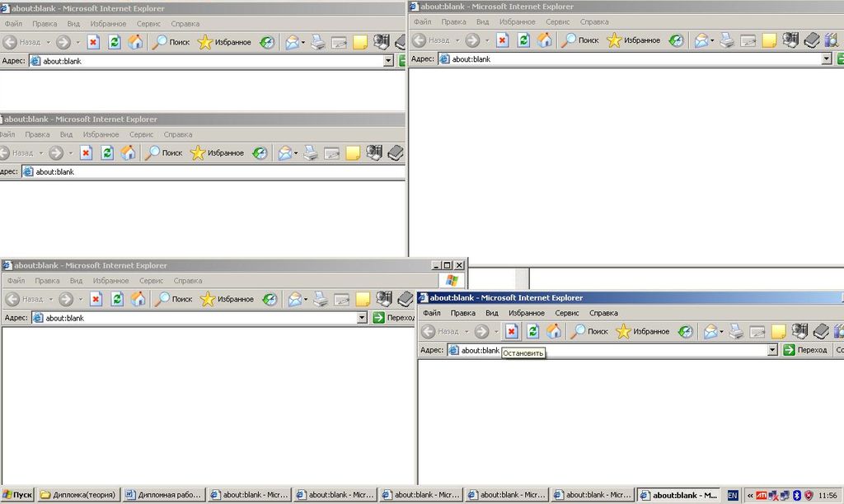Click Forward arrow button in active window
The height and width of the screenshot is (504, 844).
[481, 331]
